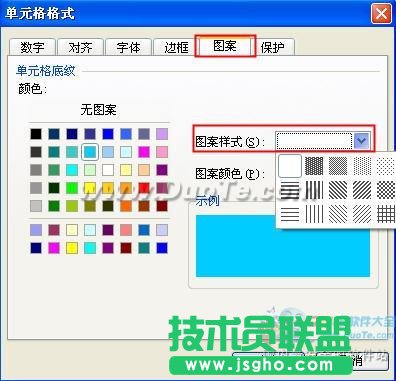Choose the thin reverse diagonal lines pattern
The image size is (396, 381).
[338, 214]
